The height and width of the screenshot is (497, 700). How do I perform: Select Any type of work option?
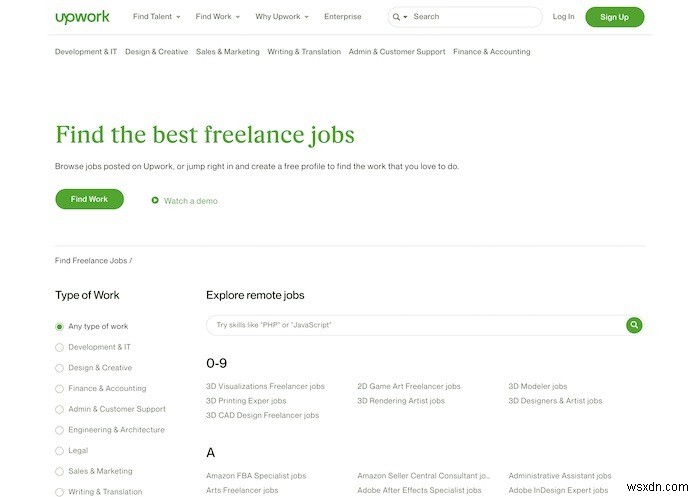click(x=59, y=327)
